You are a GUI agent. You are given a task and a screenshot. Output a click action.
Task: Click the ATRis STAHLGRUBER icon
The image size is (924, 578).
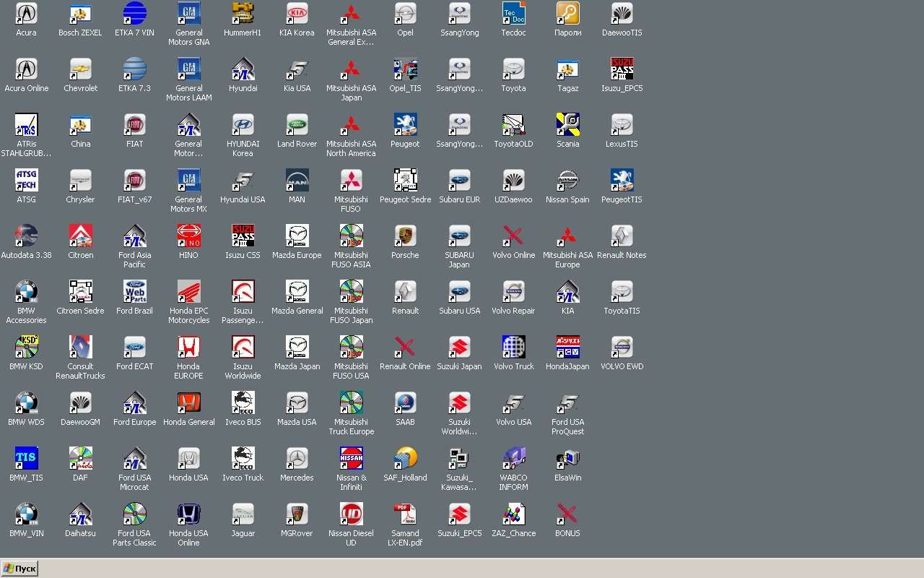coord(26,124)
